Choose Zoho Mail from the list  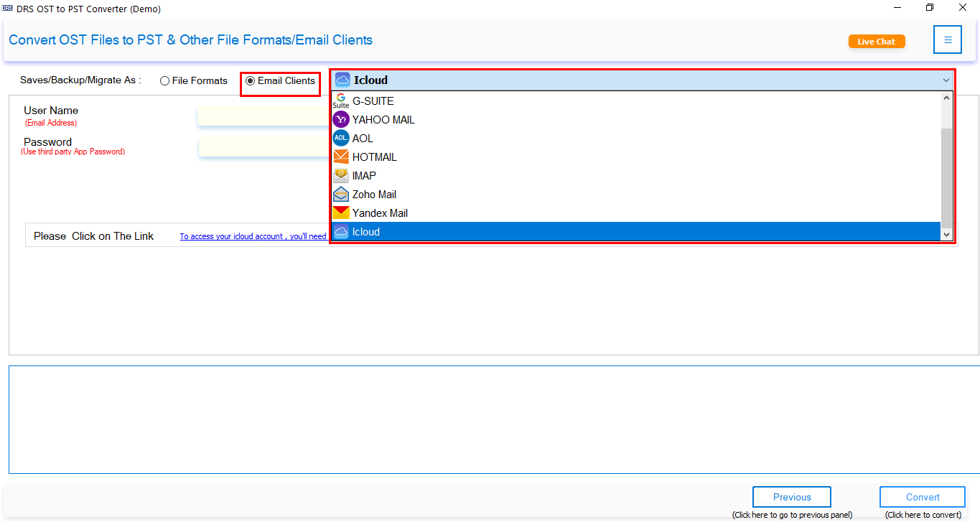pyautogui.click(x=635, y=195)
